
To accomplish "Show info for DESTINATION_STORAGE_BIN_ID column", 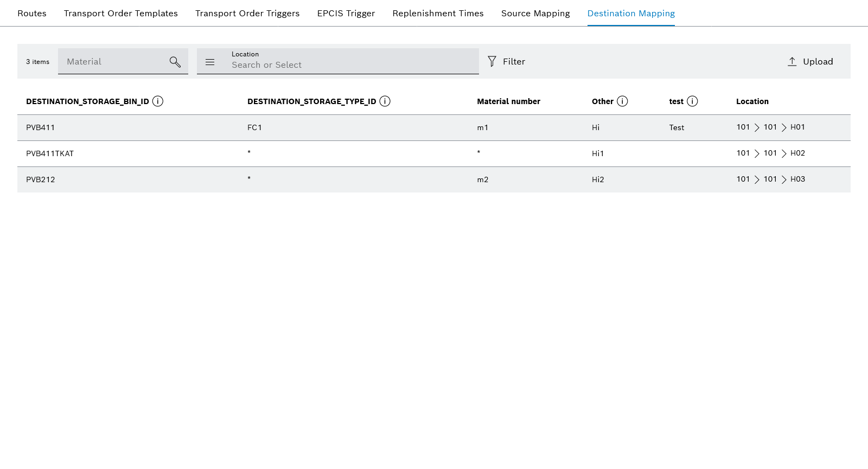I will [x=158, y=101].
